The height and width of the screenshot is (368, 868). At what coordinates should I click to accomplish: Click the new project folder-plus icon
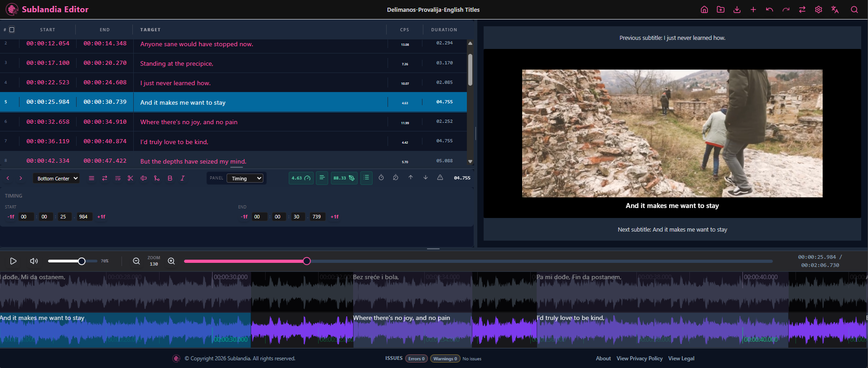tap(721, 10)
